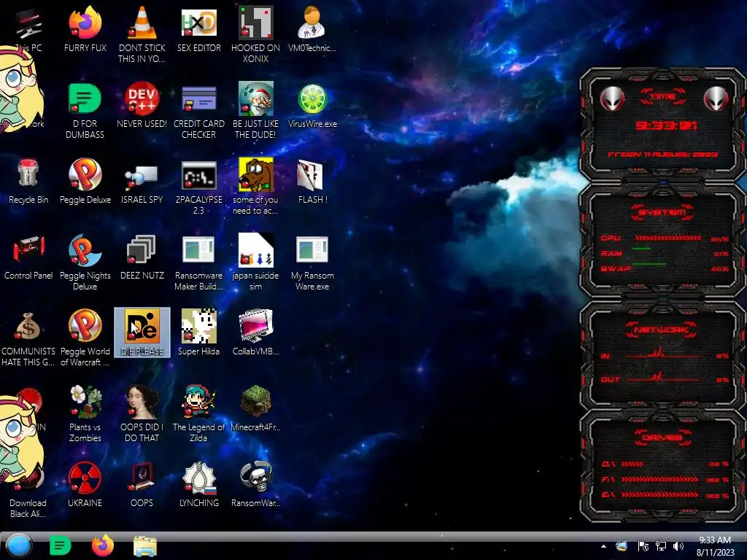Select the BE JUST LIKE THE DUDE icon
Viewport: 747px width, 560px height.
tap(256, 98)
